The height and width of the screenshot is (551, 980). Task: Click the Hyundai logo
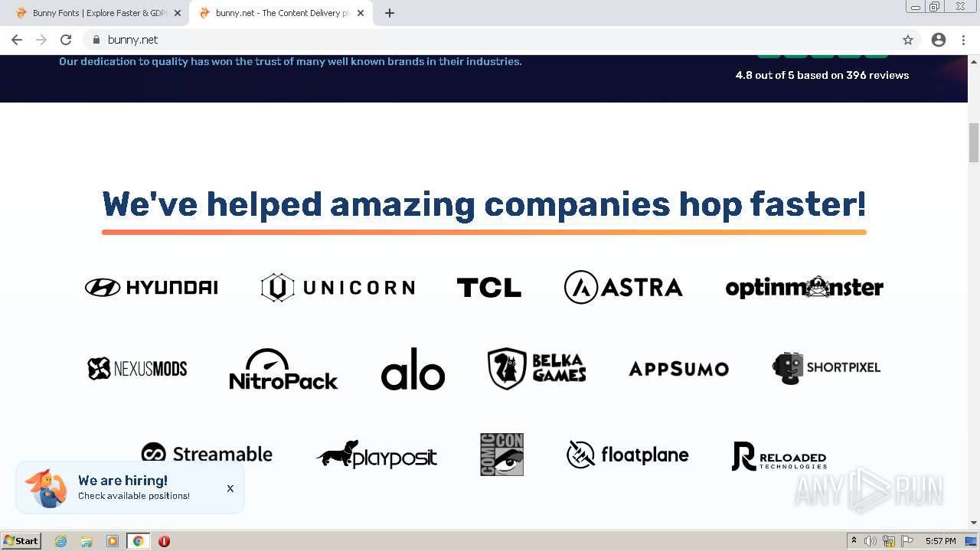(151, 288)
